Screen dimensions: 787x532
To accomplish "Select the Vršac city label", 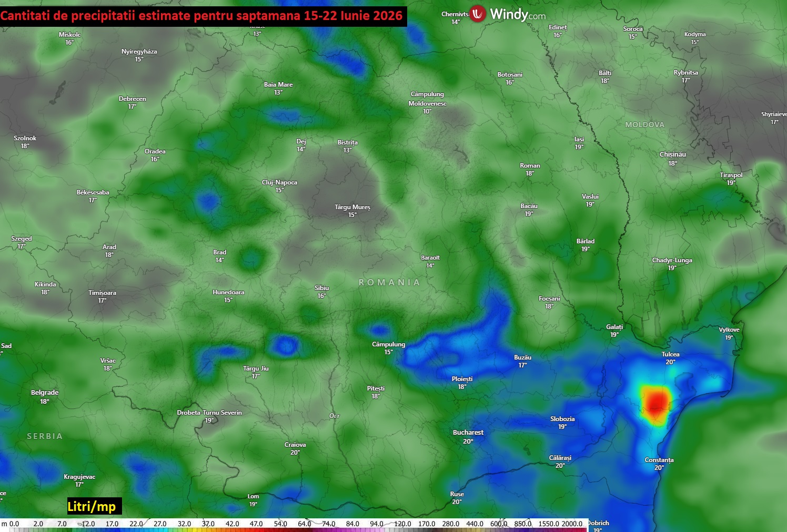I will click(108, 361).
